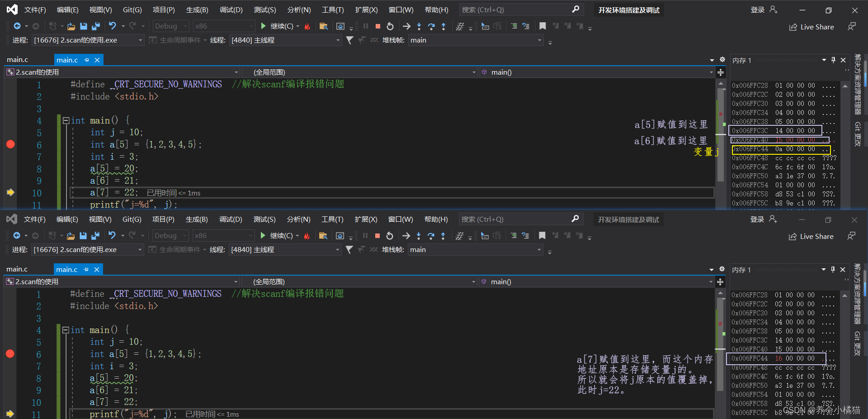The height and width of the screenshot is (419, 868).
Task: Step Over icon in bottom window toolbar
Action: (431, 236)
